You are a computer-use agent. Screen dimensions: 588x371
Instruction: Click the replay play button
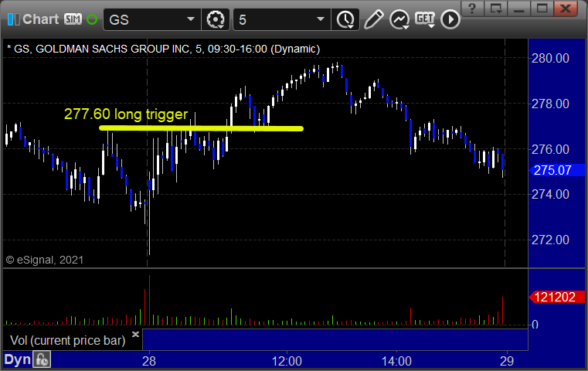pos(450,19)
